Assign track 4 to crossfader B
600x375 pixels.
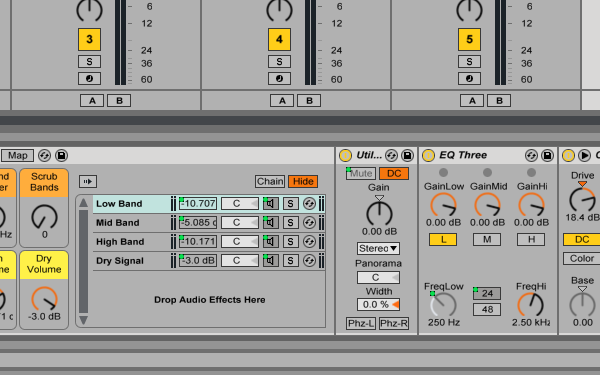(309, 101)
